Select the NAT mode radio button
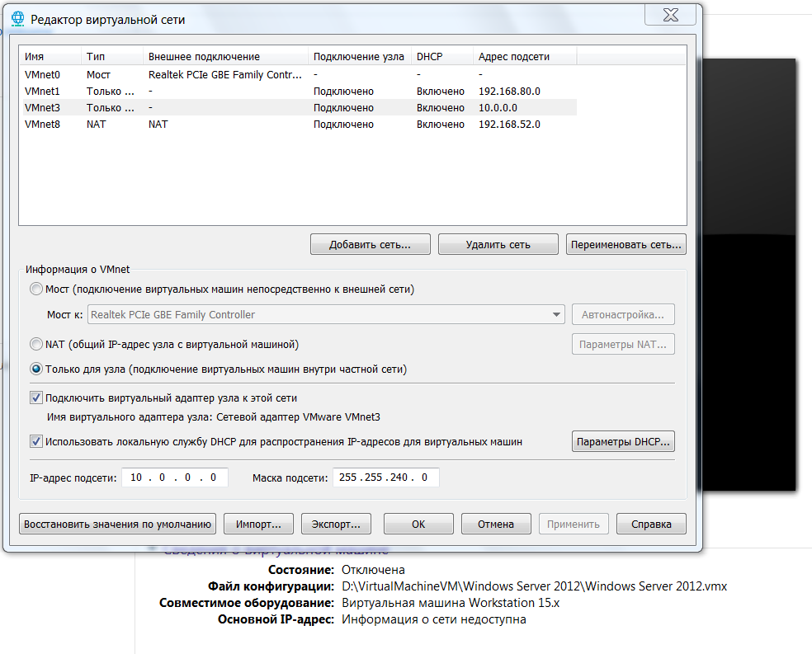This screenshot has width=812, height=654. click(36, 344)
